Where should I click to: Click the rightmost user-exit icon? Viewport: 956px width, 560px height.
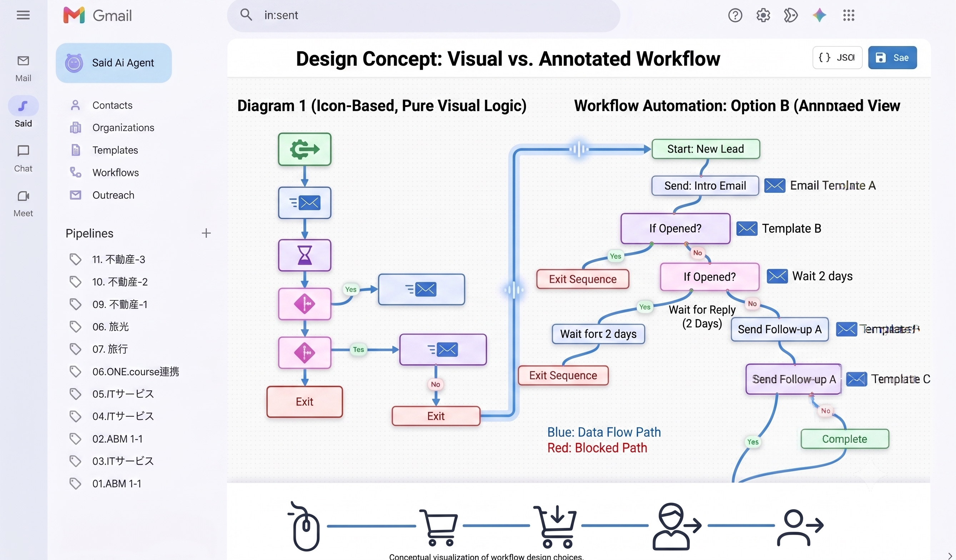(x=800, y=527)
